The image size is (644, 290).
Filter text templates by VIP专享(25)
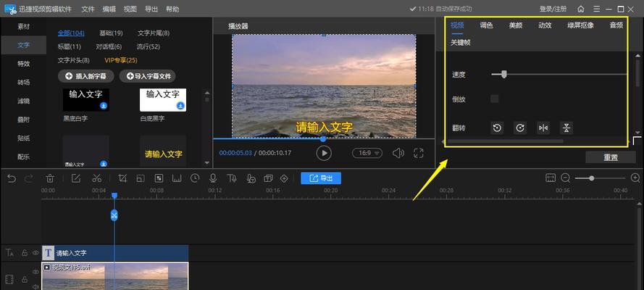121,60
